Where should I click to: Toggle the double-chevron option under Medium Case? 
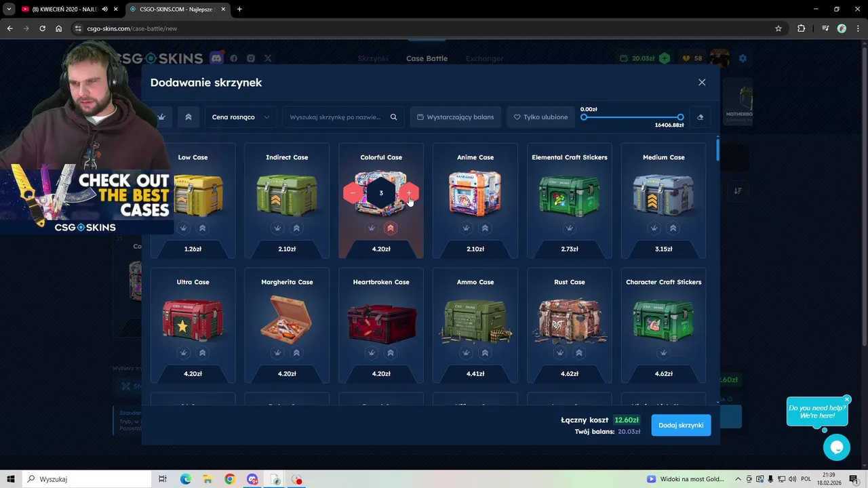(673, 228)
